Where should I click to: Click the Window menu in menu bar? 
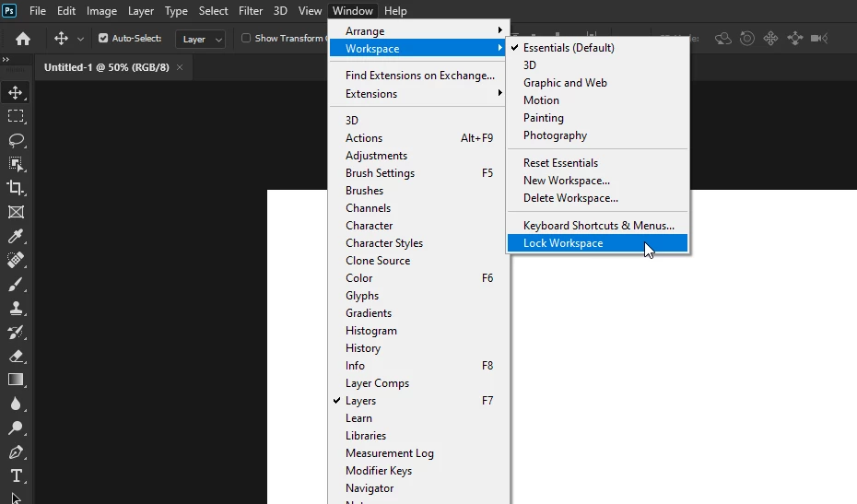click(353, 11)
